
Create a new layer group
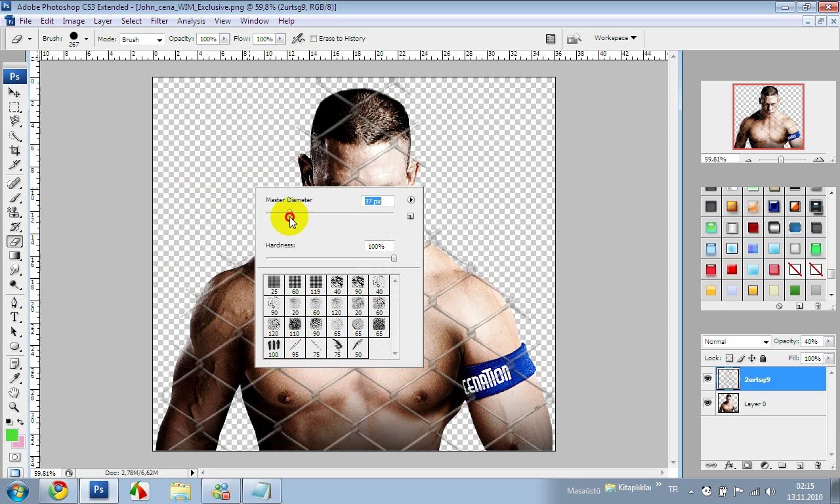[x=782, y=465]
